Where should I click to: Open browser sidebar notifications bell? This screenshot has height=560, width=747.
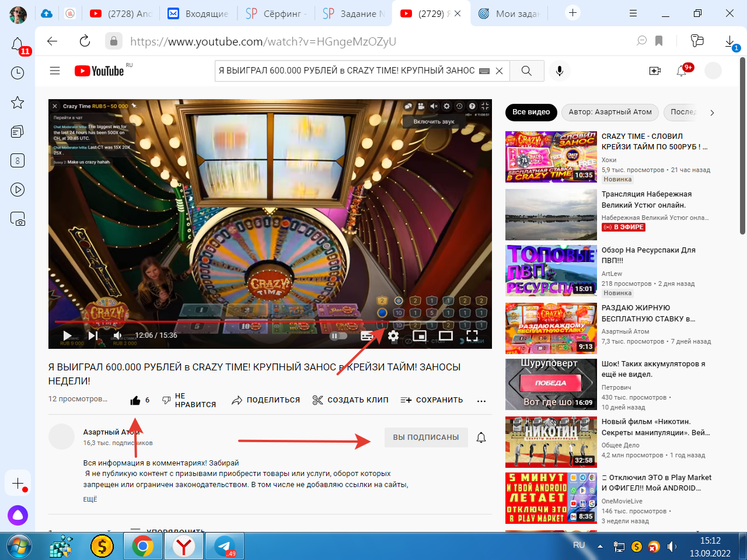tap(18, 44)
